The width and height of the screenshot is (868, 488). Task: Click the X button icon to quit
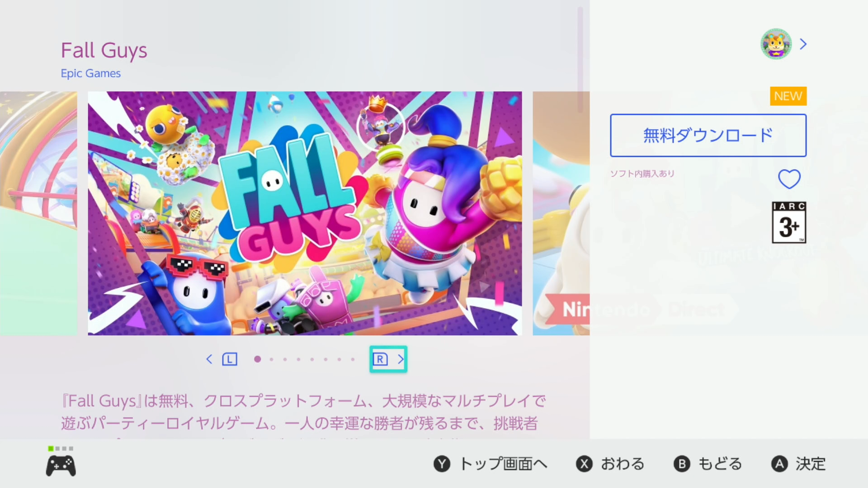coord(584,464)
